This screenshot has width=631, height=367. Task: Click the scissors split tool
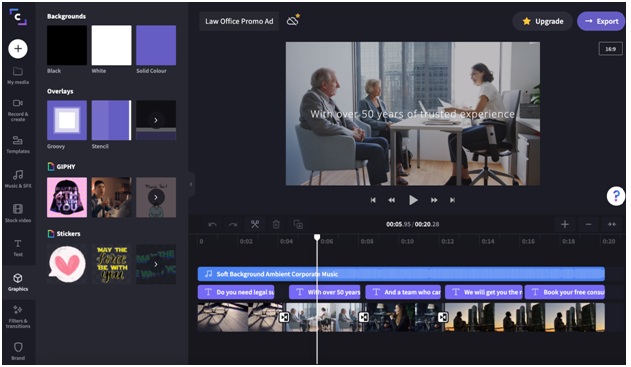coord(255,225)
